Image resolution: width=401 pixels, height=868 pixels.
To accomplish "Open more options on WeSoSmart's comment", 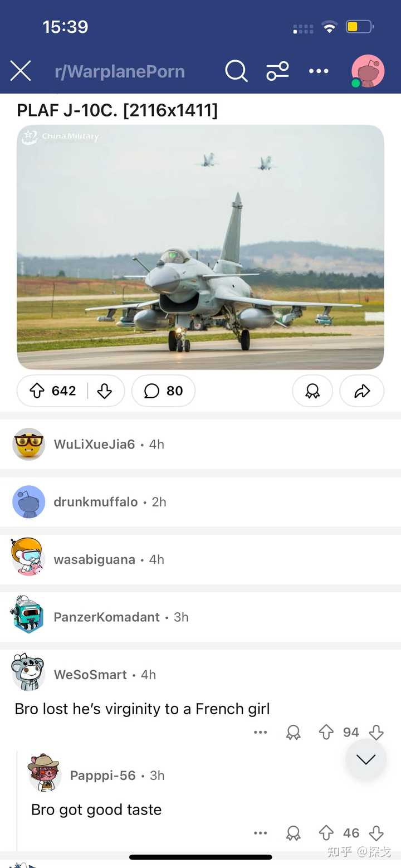I will 261,732.
